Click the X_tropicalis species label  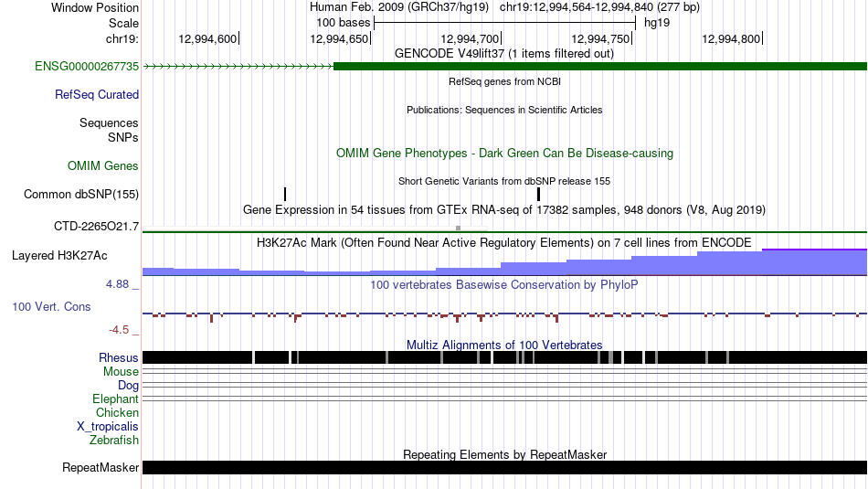tap(108, 427)
